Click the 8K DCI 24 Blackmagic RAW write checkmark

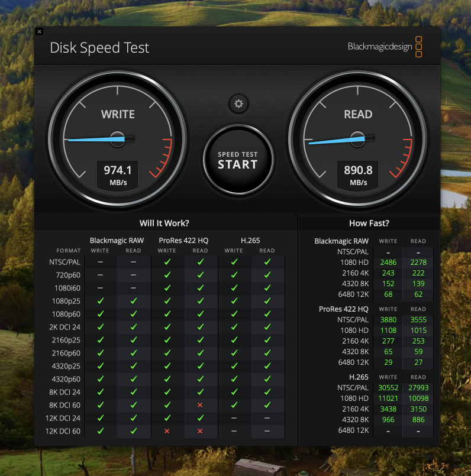click(100, 392)
